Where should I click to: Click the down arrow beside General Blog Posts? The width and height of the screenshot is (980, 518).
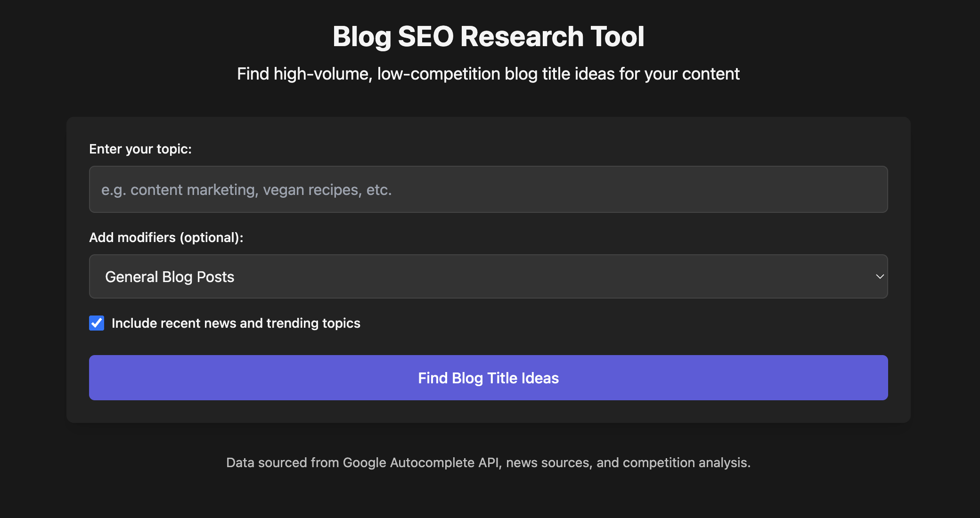[x=879, y=276]
